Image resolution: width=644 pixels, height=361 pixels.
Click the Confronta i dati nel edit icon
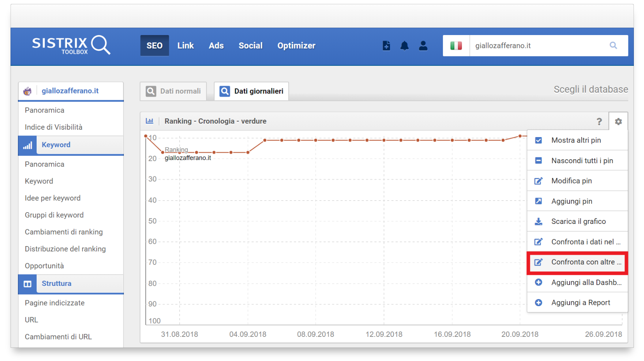point(538,242)
